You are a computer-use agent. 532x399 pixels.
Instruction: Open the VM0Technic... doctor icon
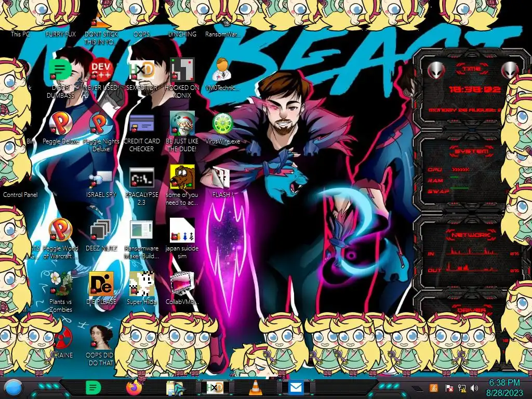coord(222,69)
